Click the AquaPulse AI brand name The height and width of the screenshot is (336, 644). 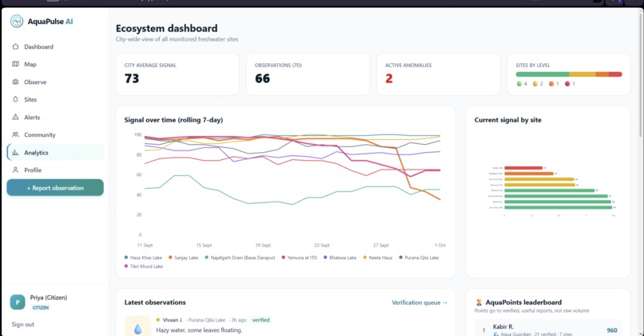click(x=50, y=22)
